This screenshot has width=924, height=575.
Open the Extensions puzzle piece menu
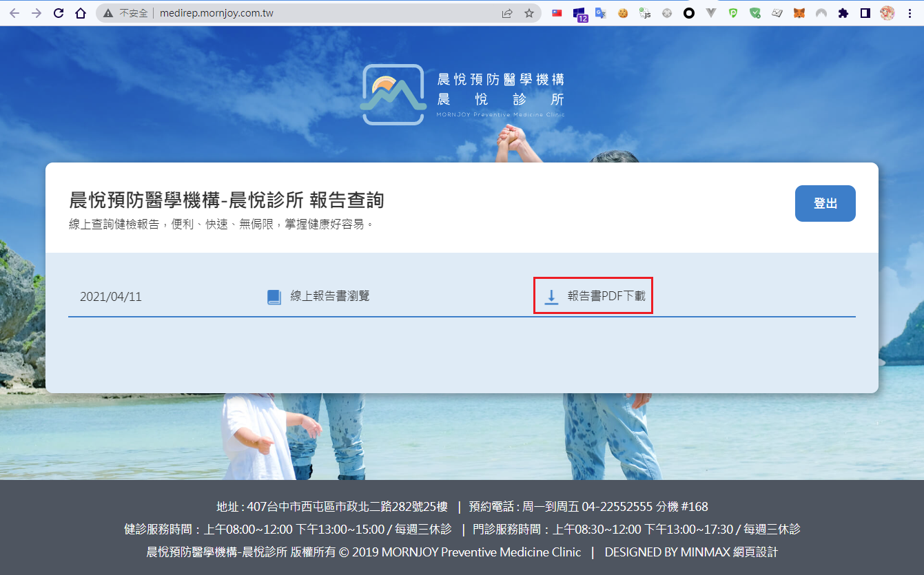point(843,13)
